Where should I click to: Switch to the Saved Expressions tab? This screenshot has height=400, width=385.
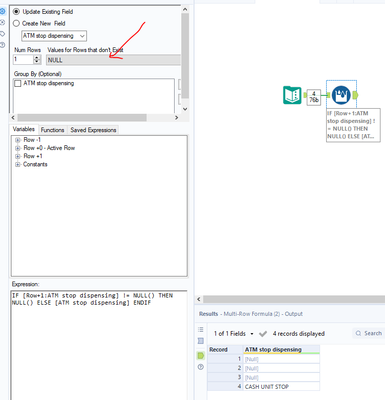pyautogui.click(x=93, y=130)
